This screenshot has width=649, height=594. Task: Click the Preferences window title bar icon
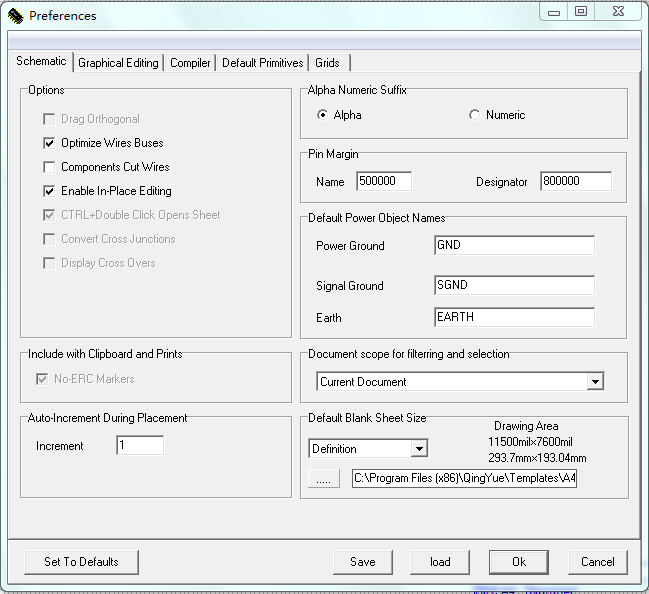pyautogui.click(x=15, y=15)
